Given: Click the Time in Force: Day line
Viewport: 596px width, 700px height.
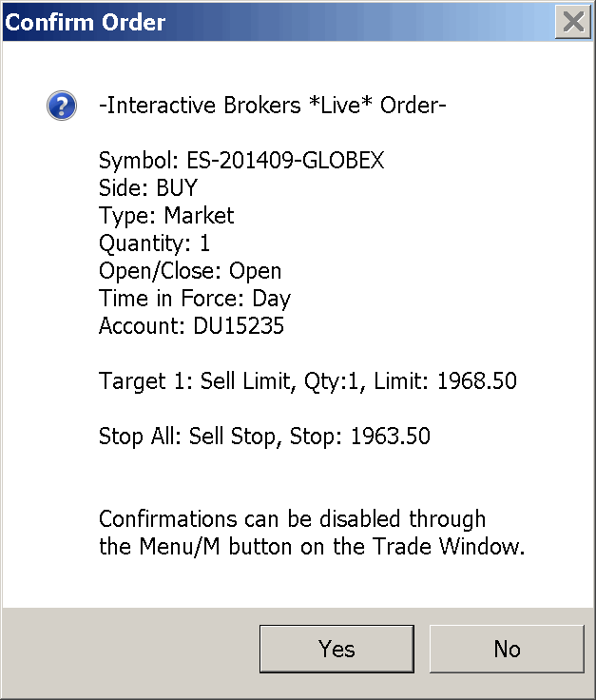Looking at the screenshot, I should click(x=194, y=299).
